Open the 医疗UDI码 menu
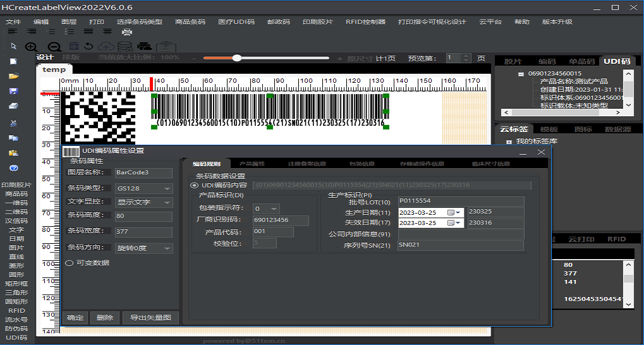The height and width of the screenshot is (345, 644). tap(236, 21)
